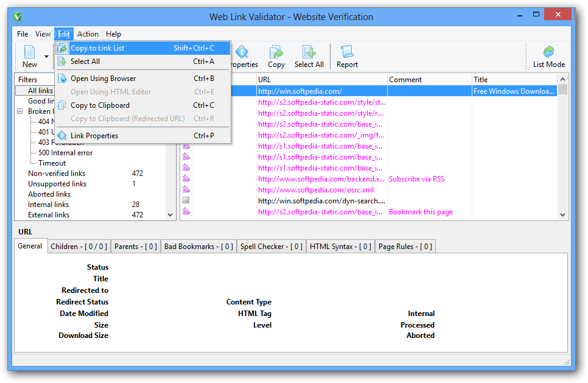Click the Subscribe via RSS comment

[416, 179]
